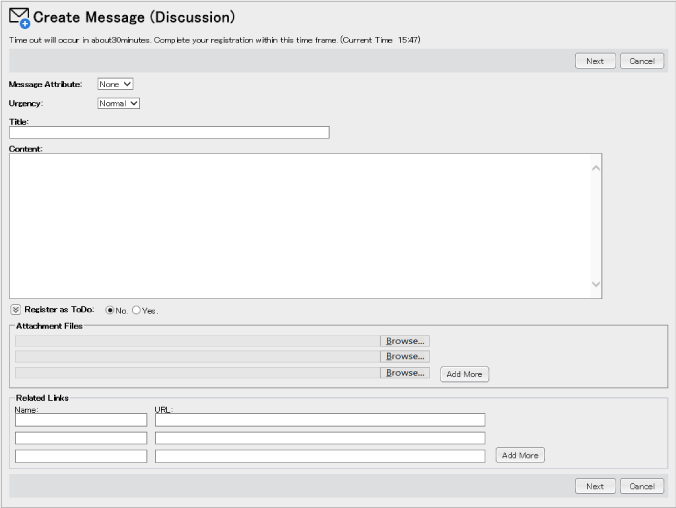Click the second attachment file path field
The height and width of the screenshot is (508, 676).
coord(197,356)
